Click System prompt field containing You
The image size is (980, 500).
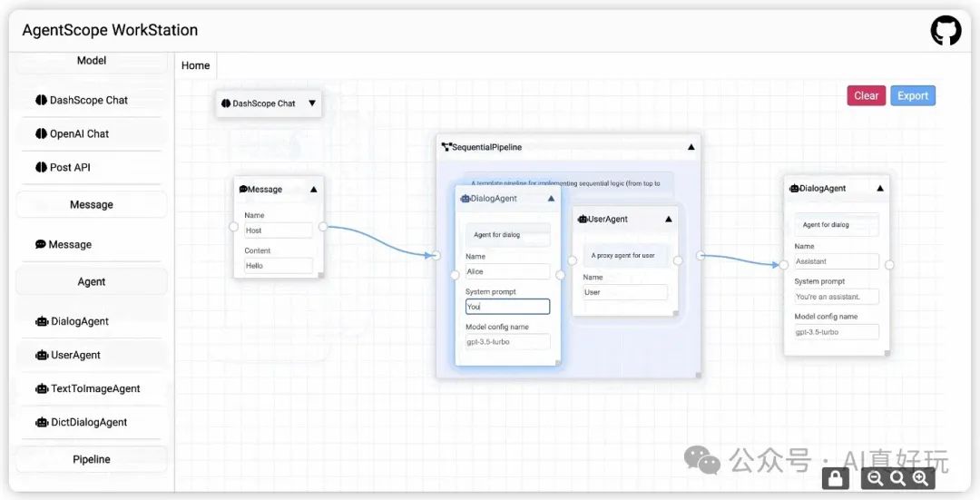click(507, 306)
